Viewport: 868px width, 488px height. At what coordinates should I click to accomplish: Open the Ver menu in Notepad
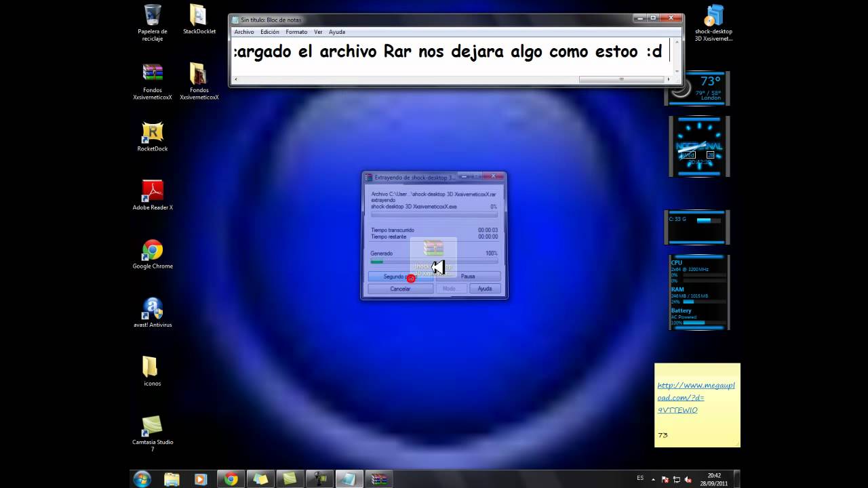[x=318, y=32]
